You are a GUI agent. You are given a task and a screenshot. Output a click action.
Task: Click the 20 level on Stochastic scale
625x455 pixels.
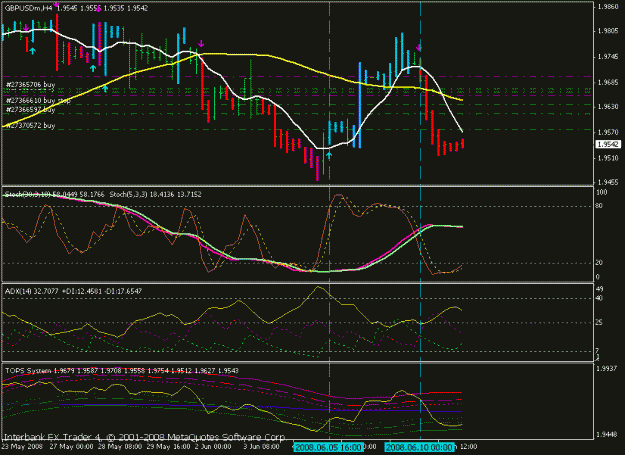tap(599, 263)
